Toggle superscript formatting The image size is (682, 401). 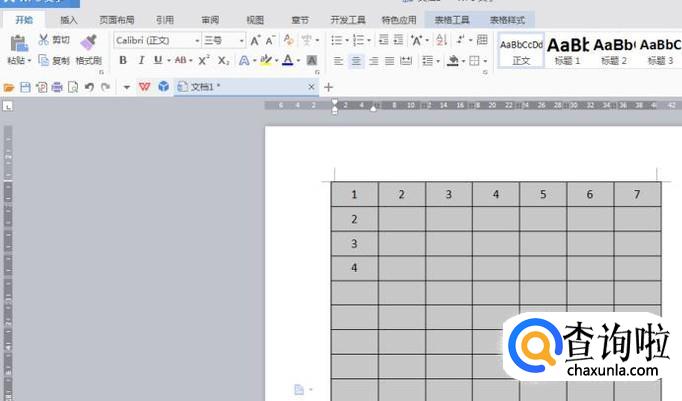[204, 60]
